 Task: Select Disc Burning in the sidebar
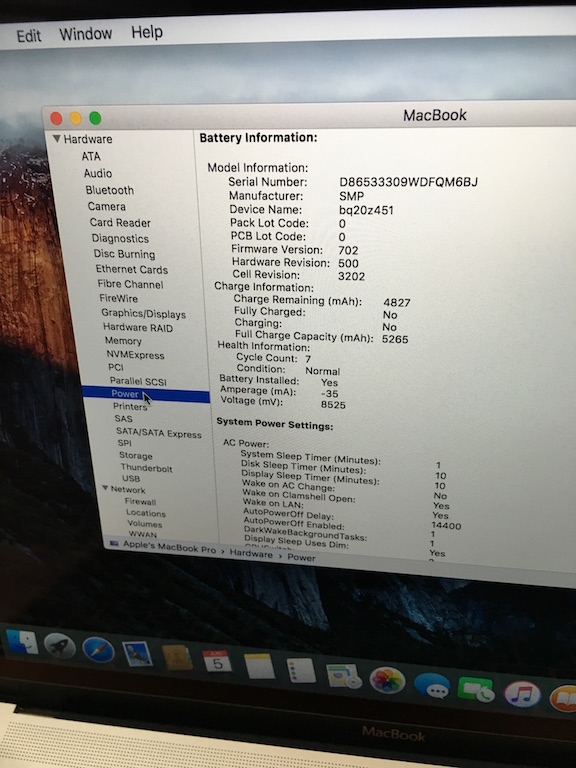(x=124, y=254)
